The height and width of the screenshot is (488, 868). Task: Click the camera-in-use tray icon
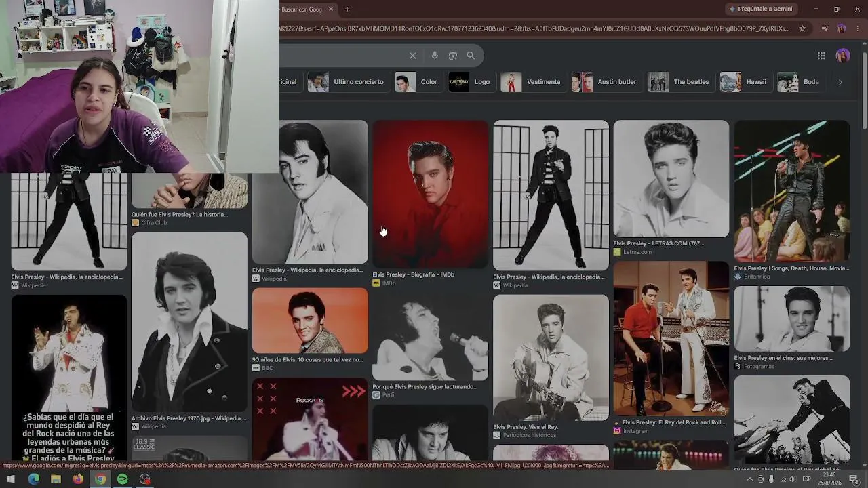[x=761, y=479]
